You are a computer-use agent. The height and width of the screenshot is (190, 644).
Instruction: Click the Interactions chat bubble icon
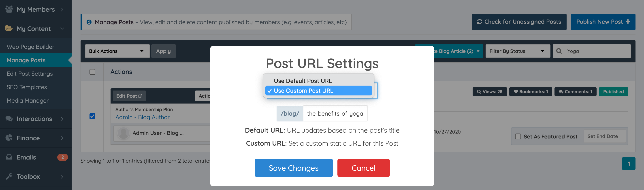point(9,119)
